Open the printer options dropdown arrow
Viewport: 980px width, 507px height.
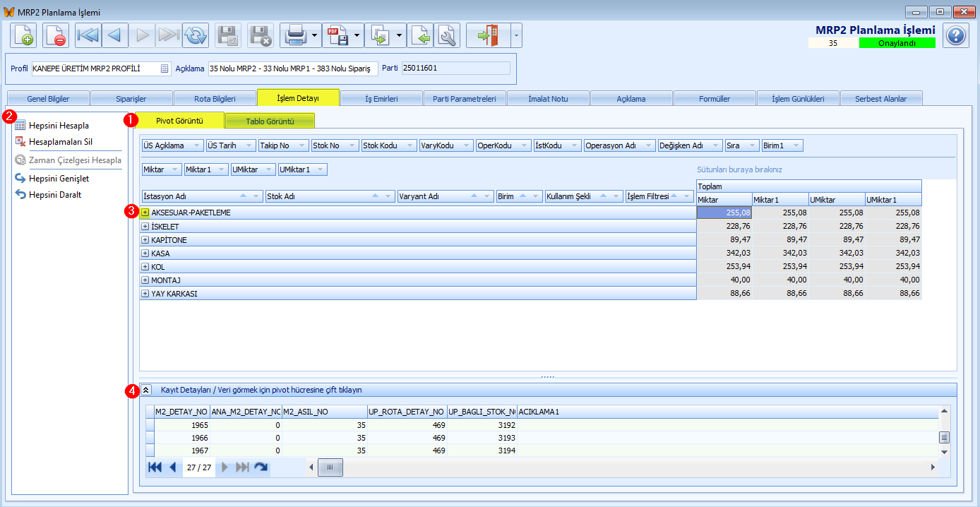(314, 35)
